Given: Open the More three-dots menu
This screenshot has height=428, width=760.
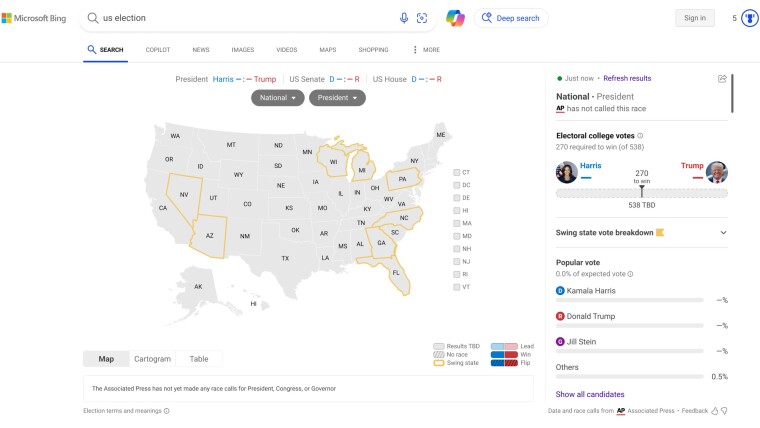Looking at the screenshot, I should [426, 50].
